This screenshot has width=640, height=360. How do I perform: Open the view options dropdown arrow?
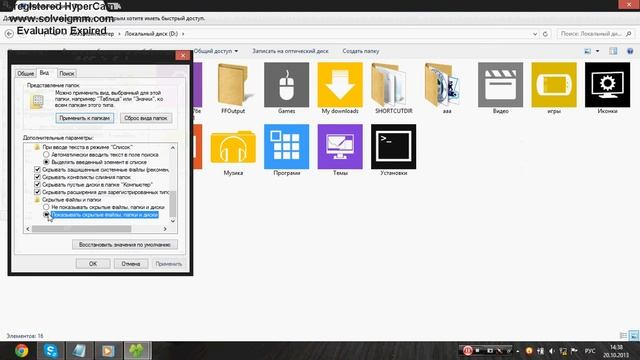point(598,51)
